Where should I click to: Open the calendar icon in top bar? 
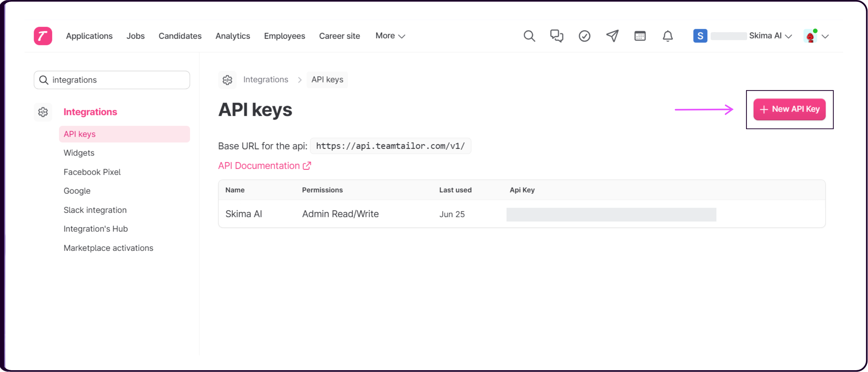(640, 36)
